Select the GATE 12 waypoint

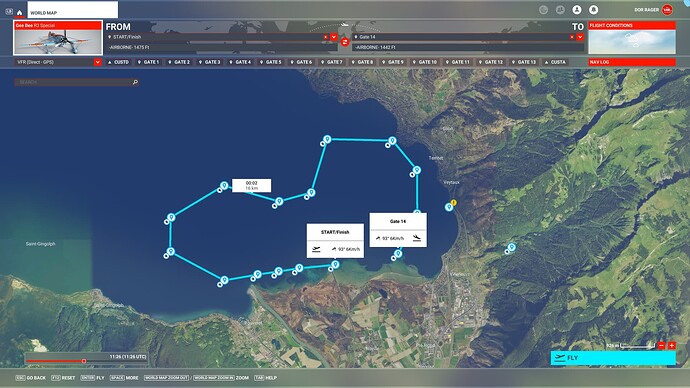[x=491, y=62]
